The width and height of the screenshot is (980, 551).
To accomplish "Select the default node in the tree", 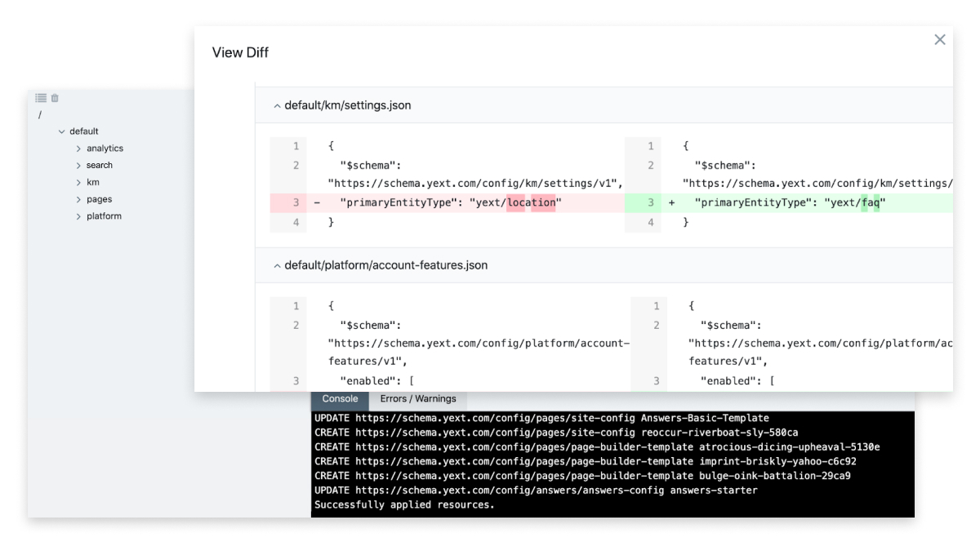I will click(83, 131).
